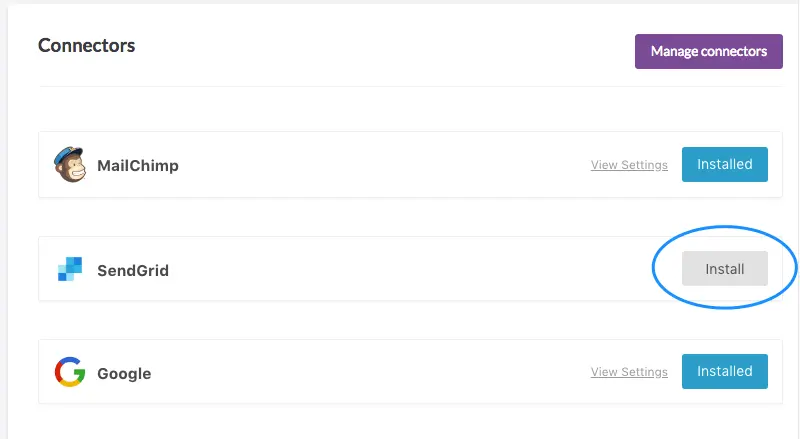Viewport: 800px width, 439px height.
Task: Click the Connectors section heading
Action: pos(87,45)
